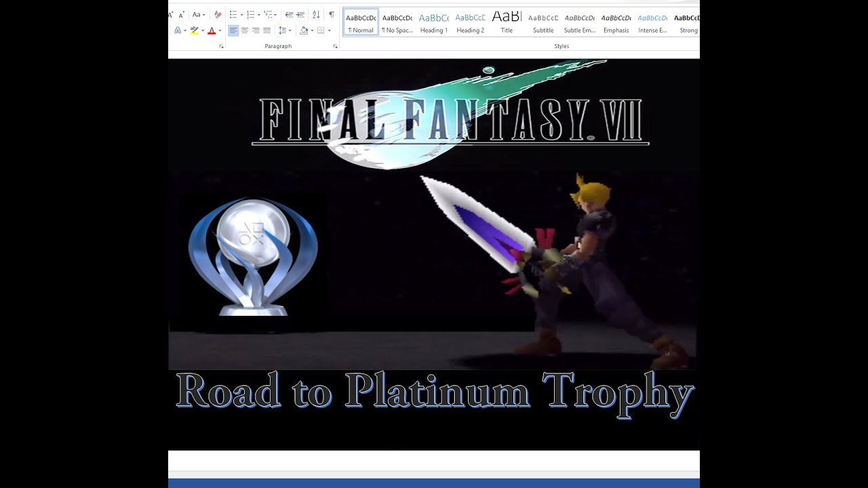Open numbering library dropdown arrow
Image resolution: width=868 pixels, height=488 pixels.
(259, 15)
